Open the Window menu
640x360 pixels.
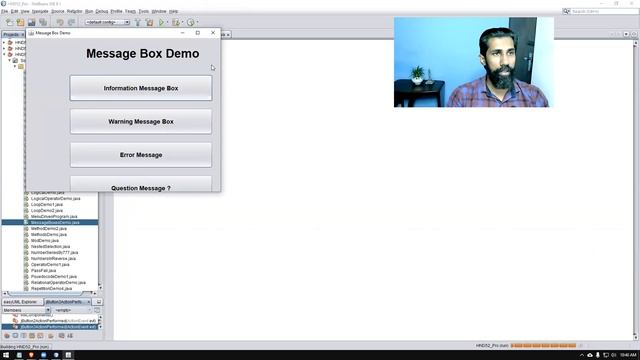(x=159, y=11)
